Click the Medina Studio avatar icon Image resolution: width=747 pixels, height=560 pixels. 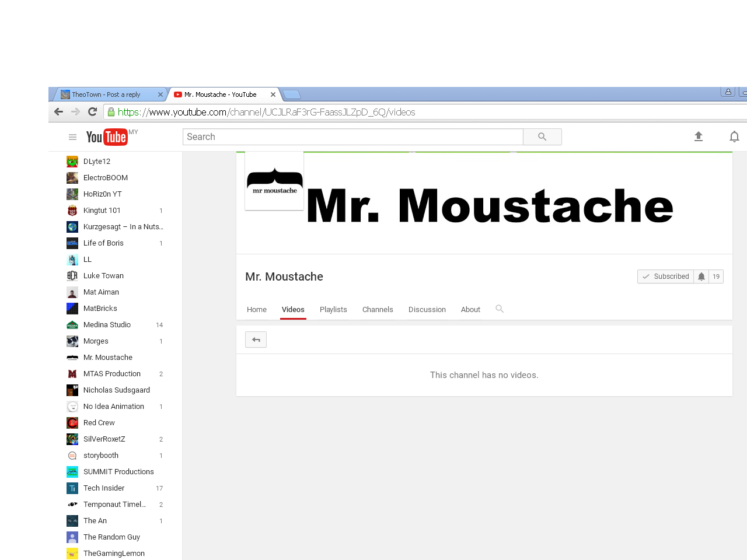(x=72, y=325)
